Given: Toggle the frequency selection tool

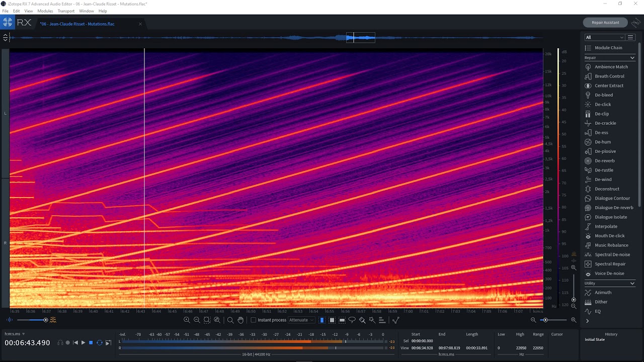Looking at the screenshot, I should 342,320.
